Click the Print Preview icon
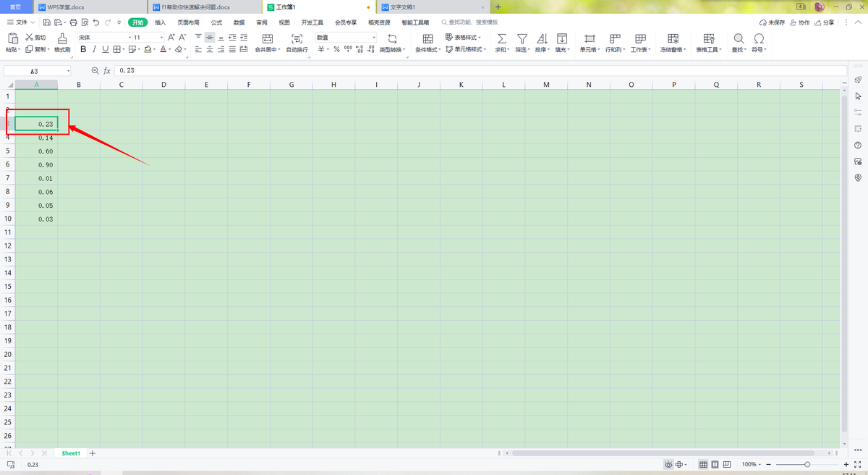Image resolution: width=868 pixels, height=475 pixels. [x=84, y=22]
